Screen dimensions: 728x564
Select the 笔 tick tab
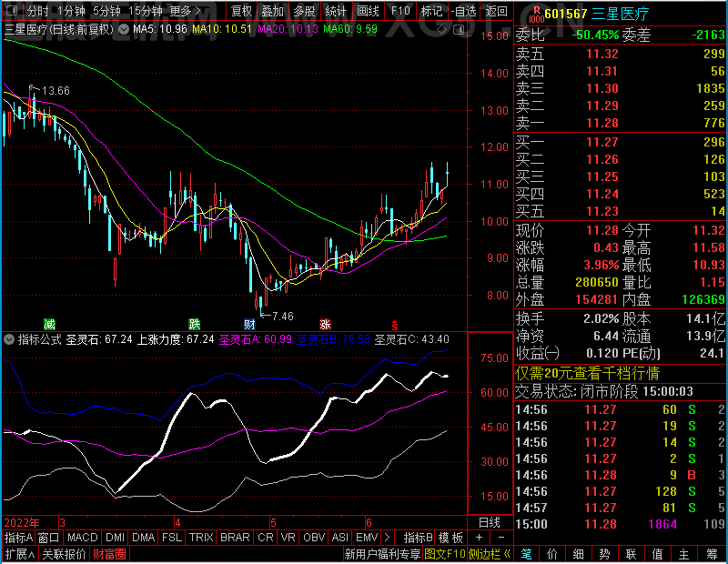pos(526,554)
